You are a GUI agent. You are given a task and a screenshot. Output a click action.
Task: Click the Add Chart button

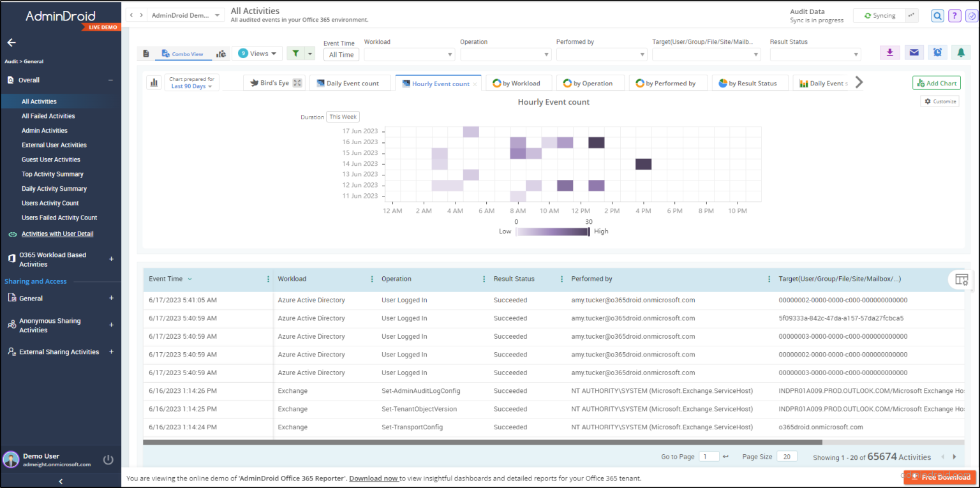[936, 82]
